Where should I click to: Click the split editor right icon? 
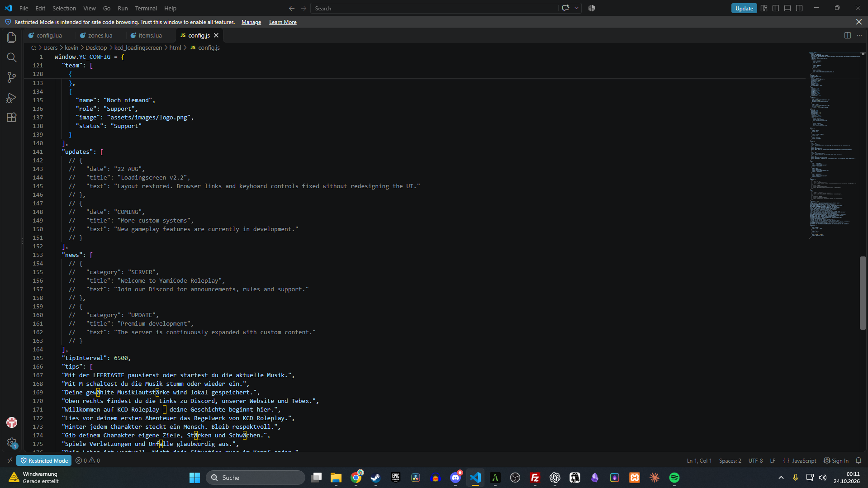pyautogui.click(x=847, y=35)
